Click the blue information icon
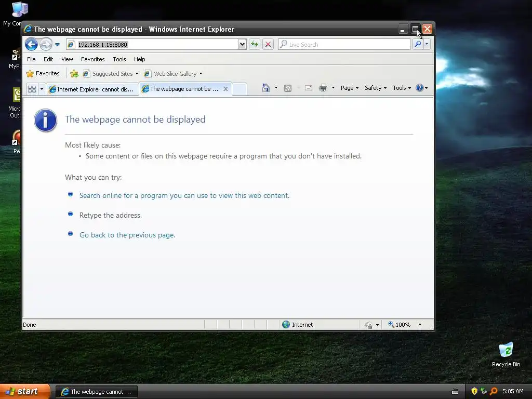The width and height of the screenshot is (532, 399). [x=45, y=120]
